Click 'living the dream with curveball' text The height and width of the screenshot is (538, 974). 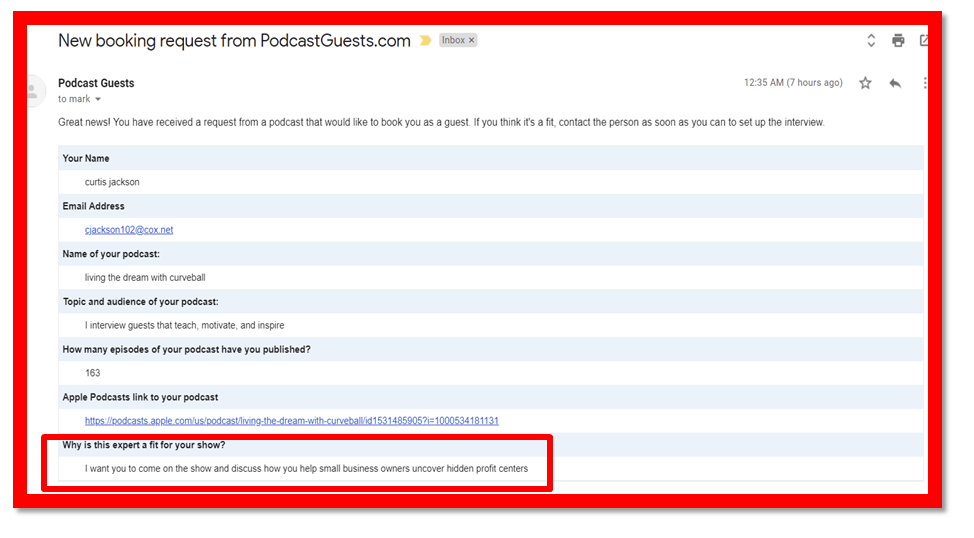point(145,278)
